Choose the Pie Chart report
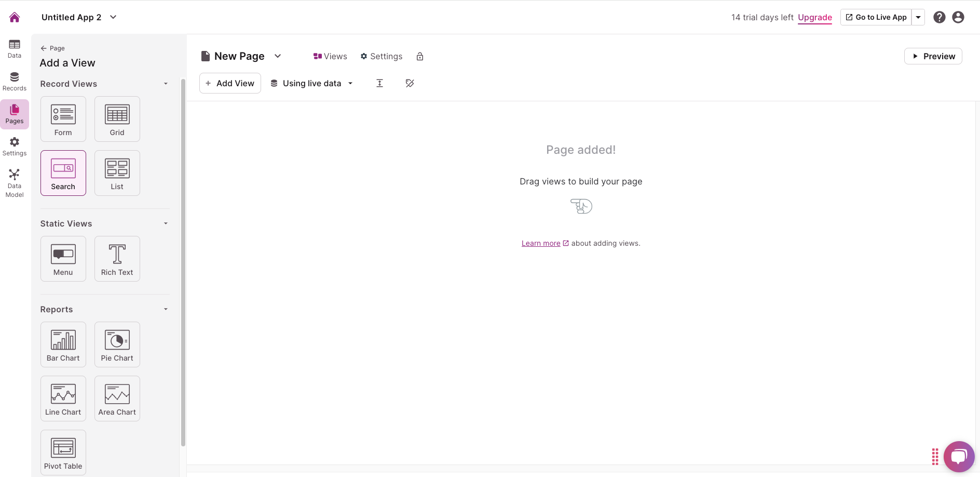Viewport: 980px width, 477px height. point(117,344)
